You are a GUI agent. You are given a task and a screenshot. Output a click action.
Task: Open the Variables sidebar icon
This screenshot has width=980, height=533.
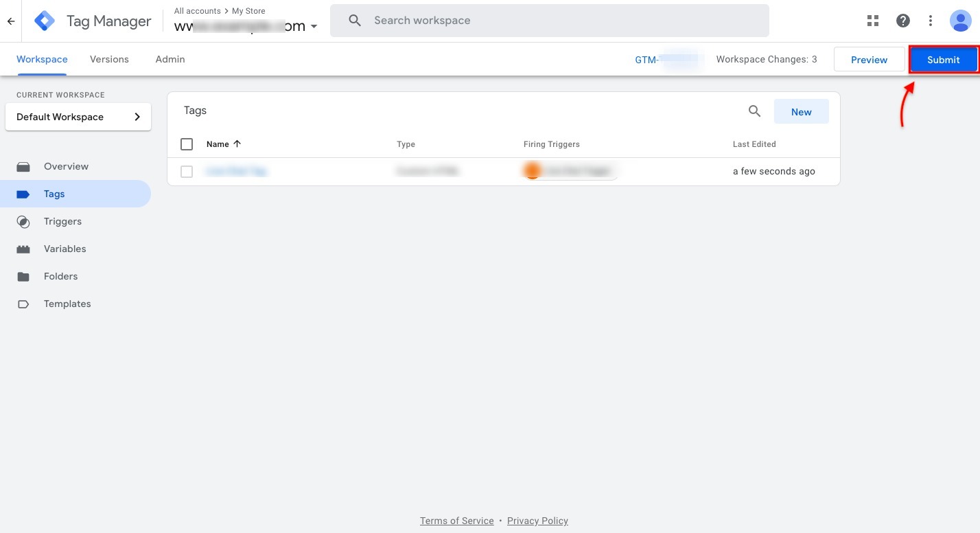pyautogui.click(x=23, y=249)
